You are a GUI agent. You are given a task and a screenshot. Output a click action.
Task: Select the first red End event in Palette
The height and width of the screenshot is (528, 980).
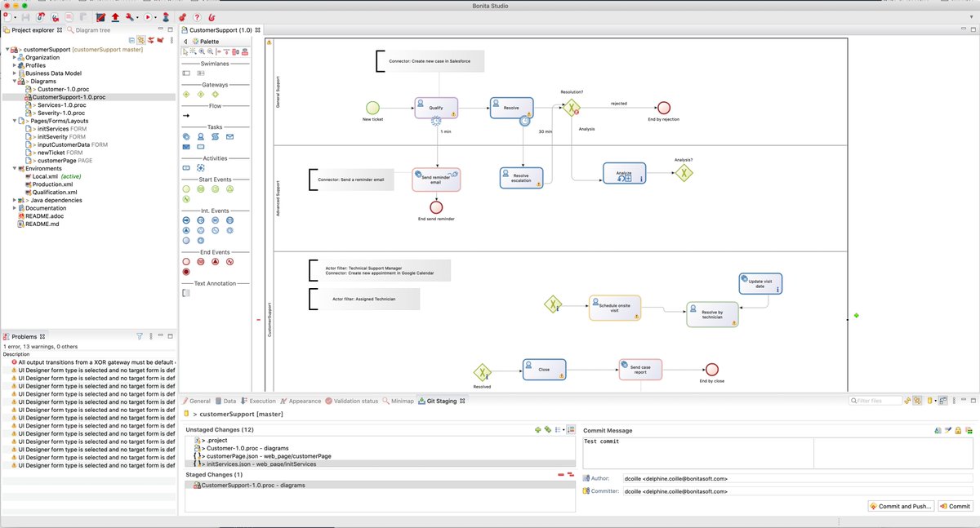click(x=187, y=262)
